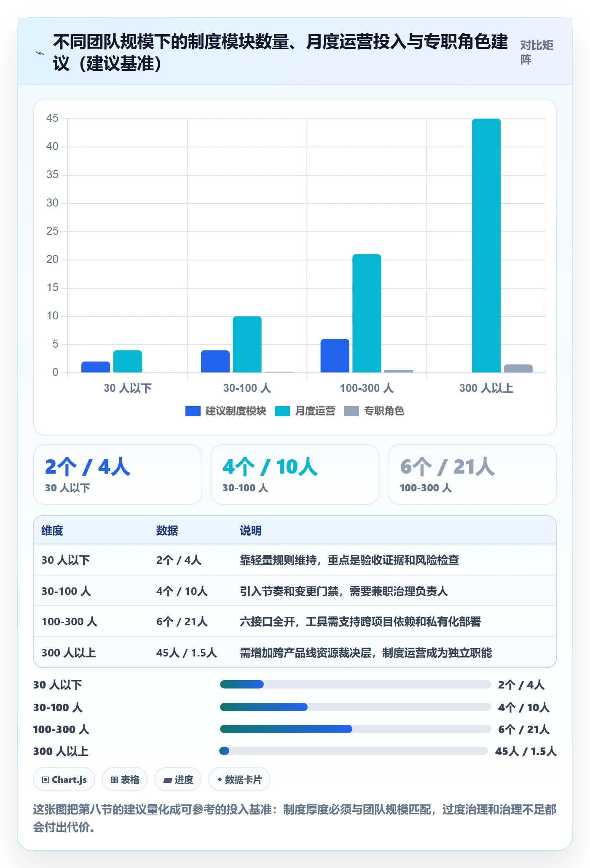Select the 数据卡片 chip

click(x=239, y=780)
